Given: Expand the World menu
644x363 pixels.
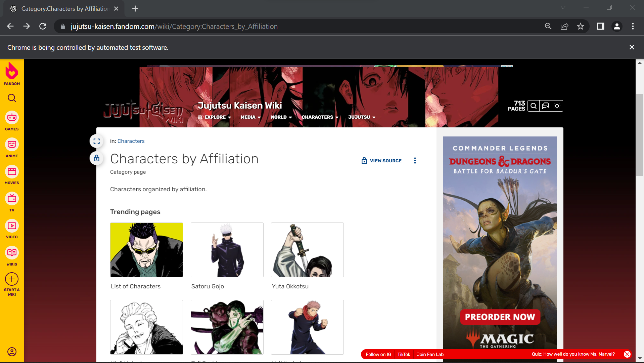Looking at the screenshot, I should [x=281, y=117].
